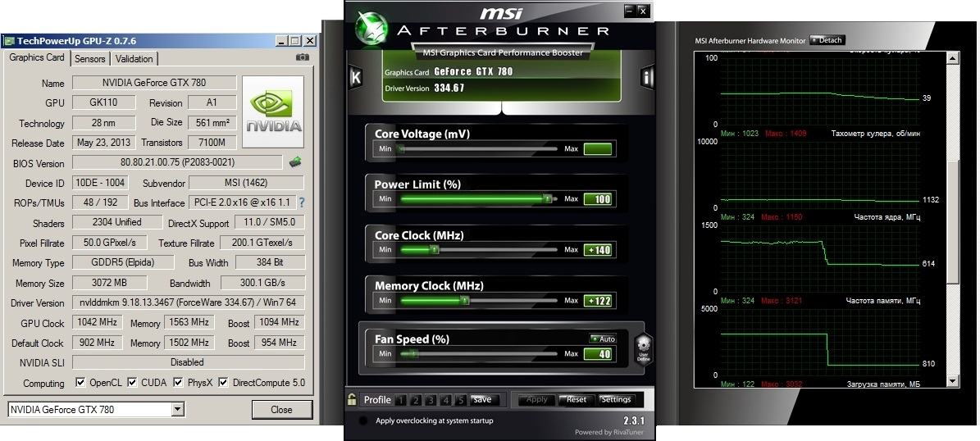Click the fan tachometer graph in monitor
This screenshot has height=441, width=980.
tap(819, 175)
